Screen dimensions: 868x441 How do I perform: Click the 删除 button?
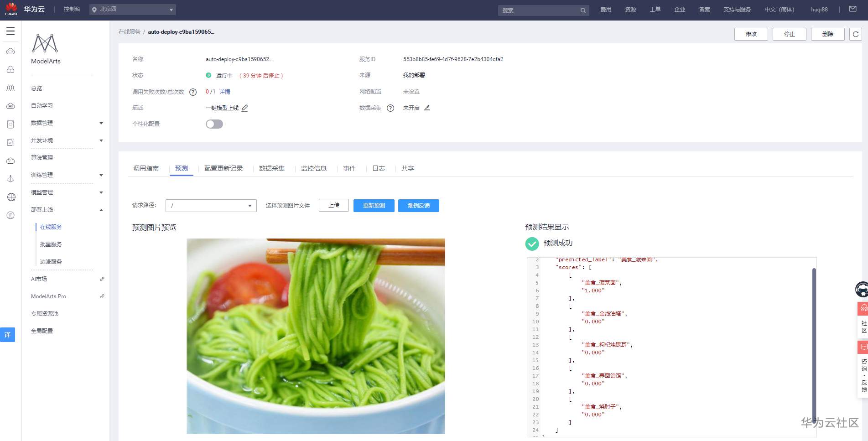pyautogui.click(x=828, y=34)
